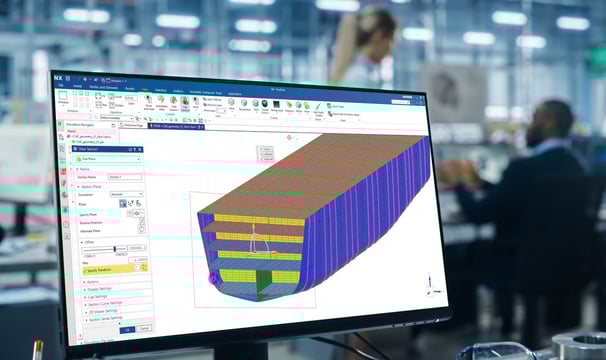
Task: Click the Offset slider handle
Action: coord(114,249)
